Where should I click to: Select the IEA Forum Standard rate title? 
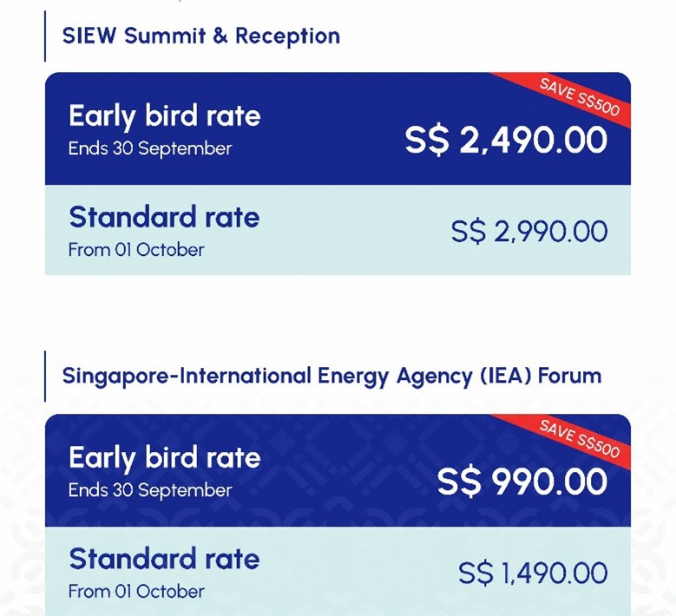pyautogui.click(x=164, y=558)
